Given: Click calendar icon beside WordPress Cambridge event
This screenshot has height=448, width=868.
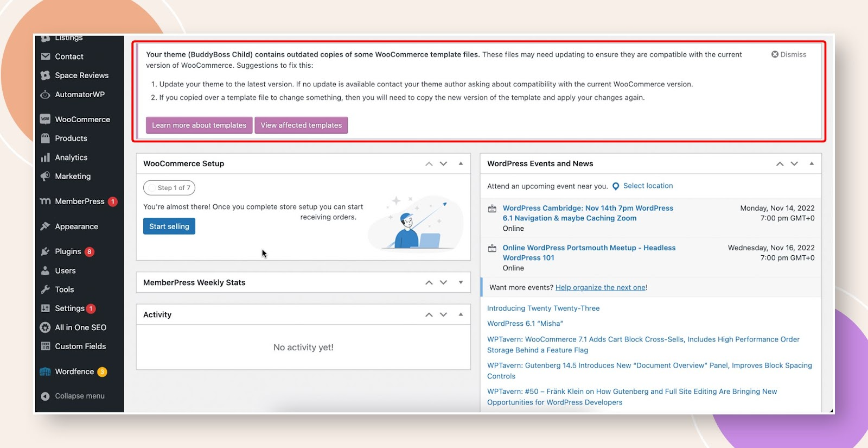Looking at the screenshot, I should tap(492, 209).
